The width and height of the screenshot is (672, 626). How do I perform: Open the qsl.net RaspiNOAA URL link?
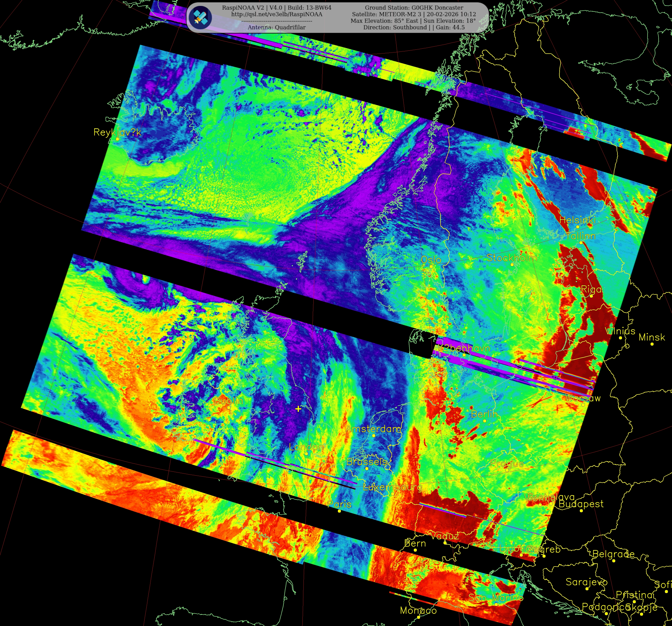276,14
